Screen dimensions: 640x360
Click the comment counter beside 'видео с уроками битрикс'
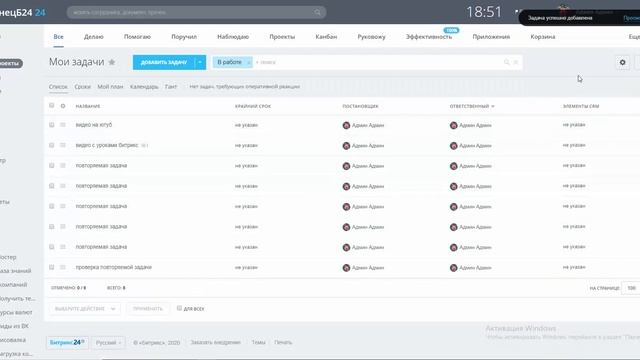(145, 145)
